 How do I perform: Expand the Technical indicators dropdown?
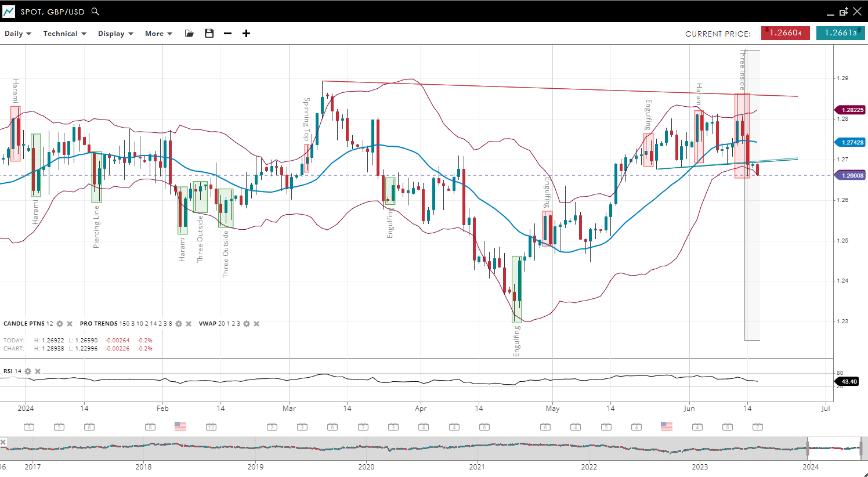click(x=64, y=34)
